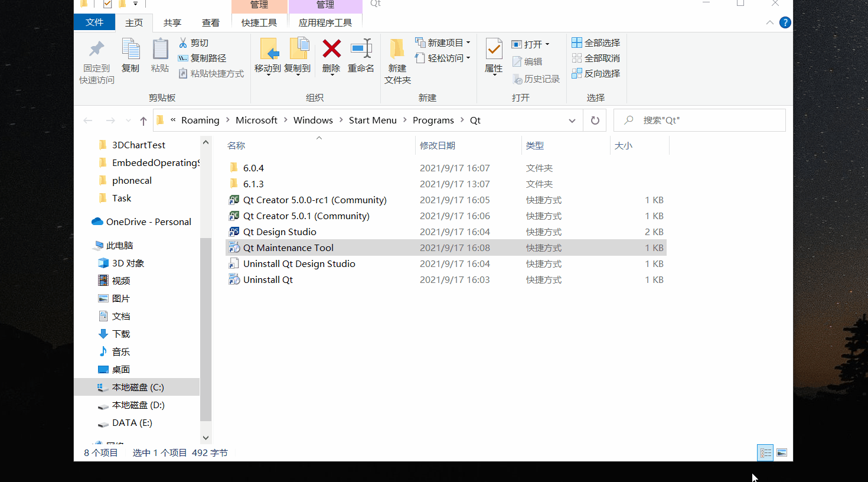Click the Edit (编辑) ribbon item
The width and height of the screenshot is (868, 482).
coord(527,61)
